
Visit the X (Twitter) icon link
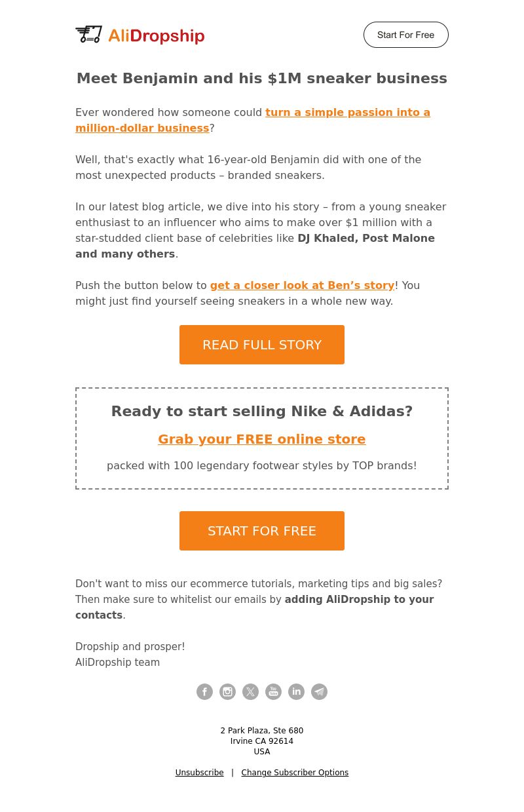point(250,691)
